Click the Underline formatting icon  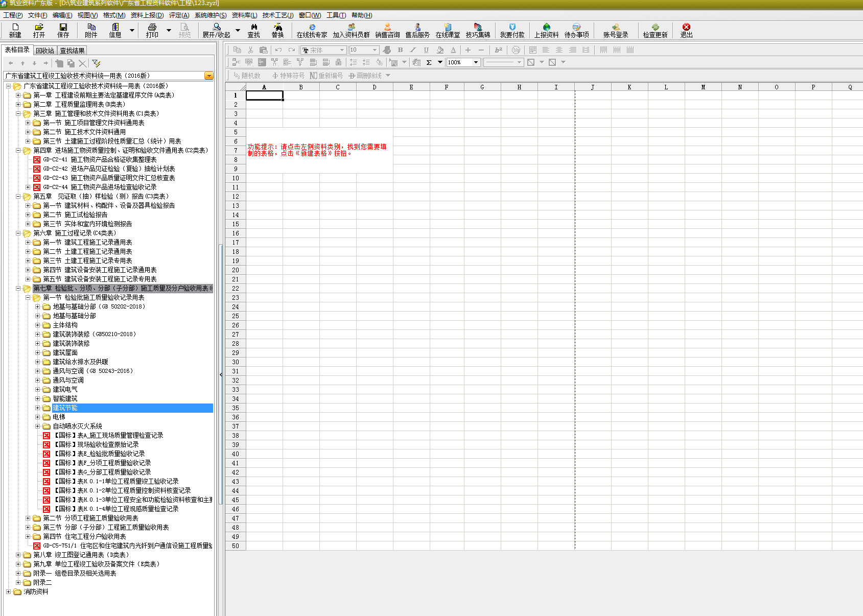(426, 50)
